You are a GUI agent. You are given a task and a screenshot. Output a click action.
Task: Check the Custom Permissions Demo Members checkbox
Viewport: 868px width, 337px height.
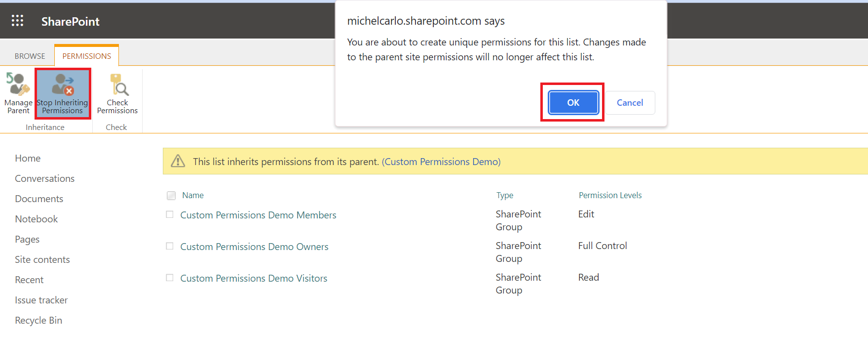click(170, 214)
